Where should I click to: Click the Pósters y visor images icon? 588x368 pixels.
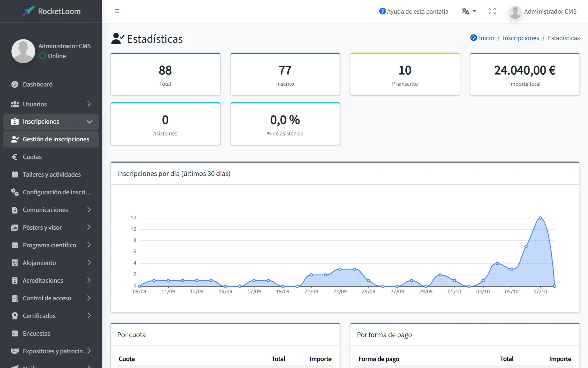pos(15,227)
